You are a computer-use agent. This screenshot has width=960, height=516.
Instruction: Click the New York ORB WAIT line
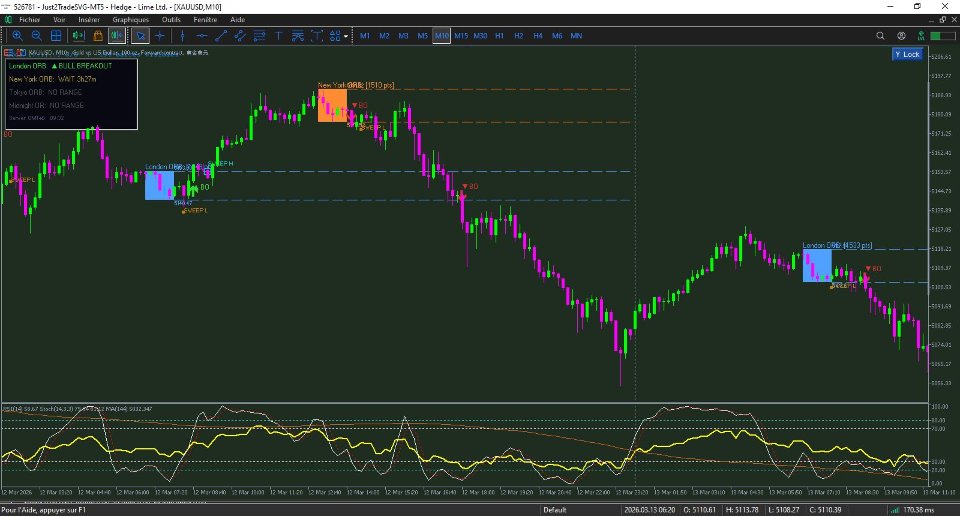click(53, 79)
